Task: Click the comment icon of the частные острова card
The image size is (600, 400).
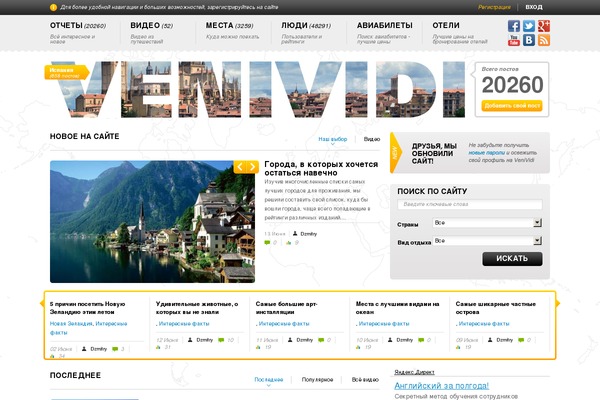Action: 521,340
